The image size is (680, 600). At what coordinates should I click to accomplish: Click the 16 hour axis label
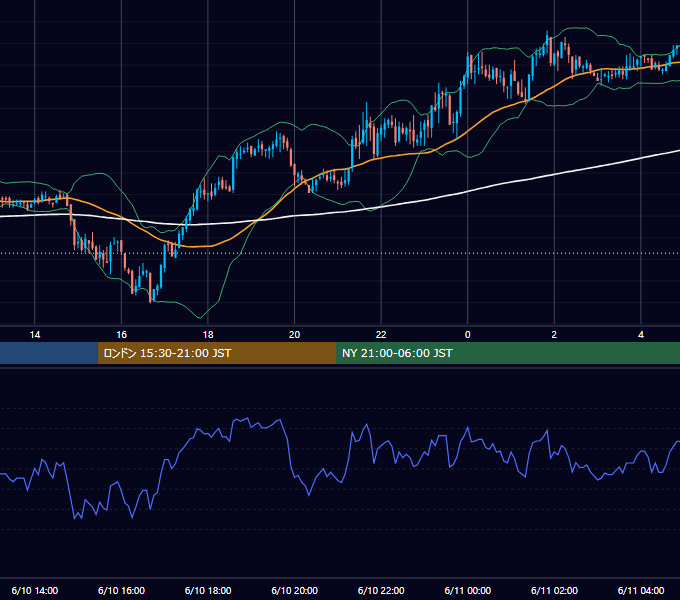click(121, 335)
